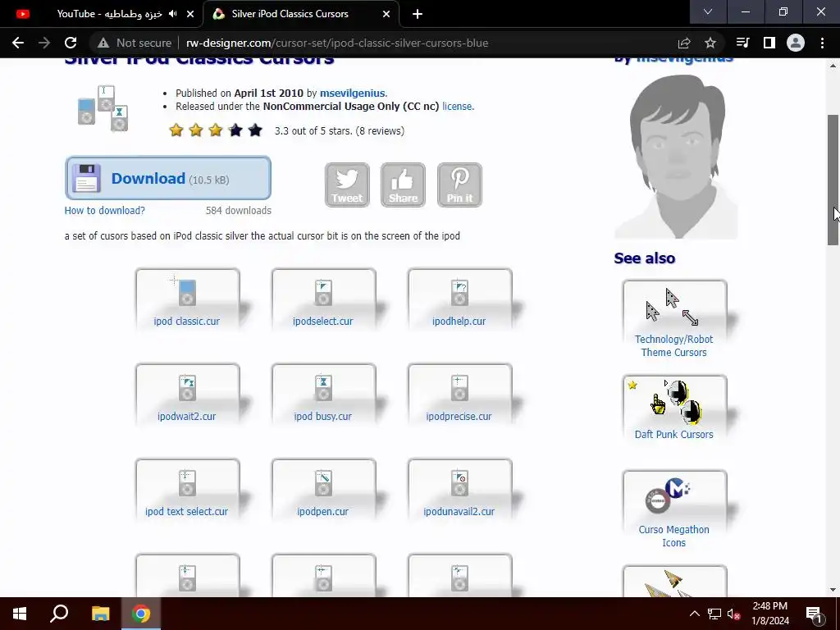Share on Facebook with thumbs-up button
840x630 pixels.
[403, 185]
